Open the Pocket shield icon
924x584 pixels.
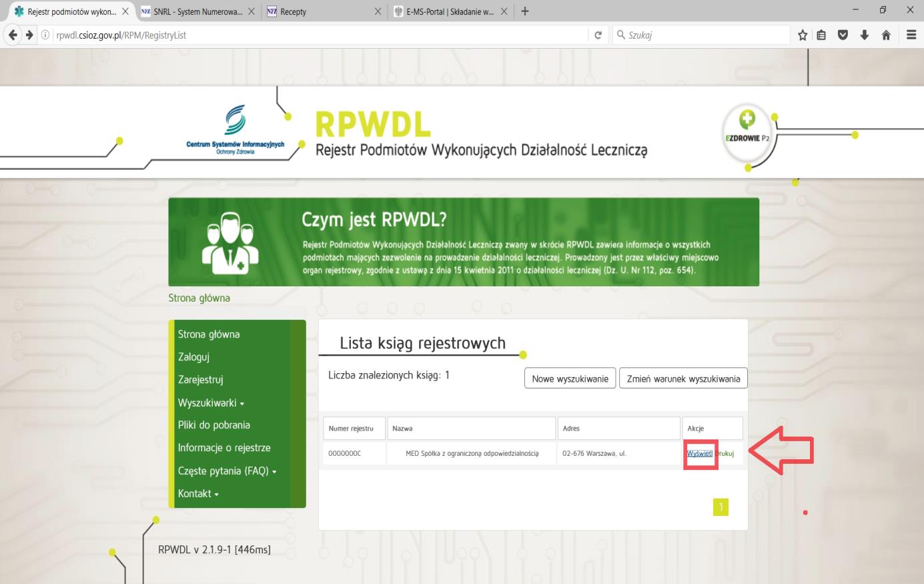click(x=843, y=35)
